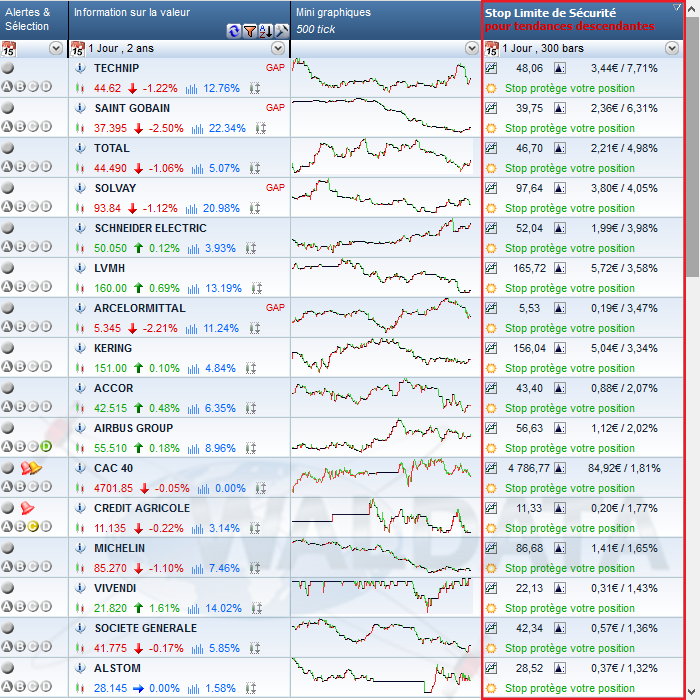Click the stop level icon beside 4 786,77
The height and width of the screenshot is (700, 700).
[x=559, y=468]
